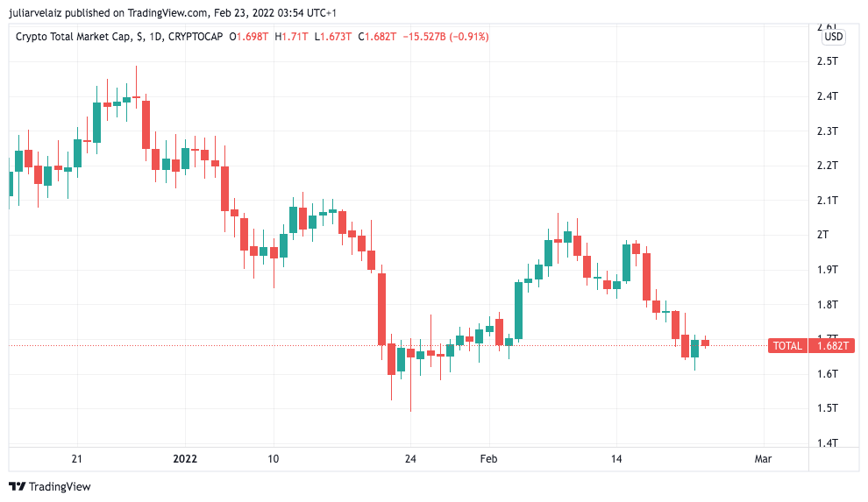Click the -15.527B (-0.91%) change value

click(x=445, y=37)
